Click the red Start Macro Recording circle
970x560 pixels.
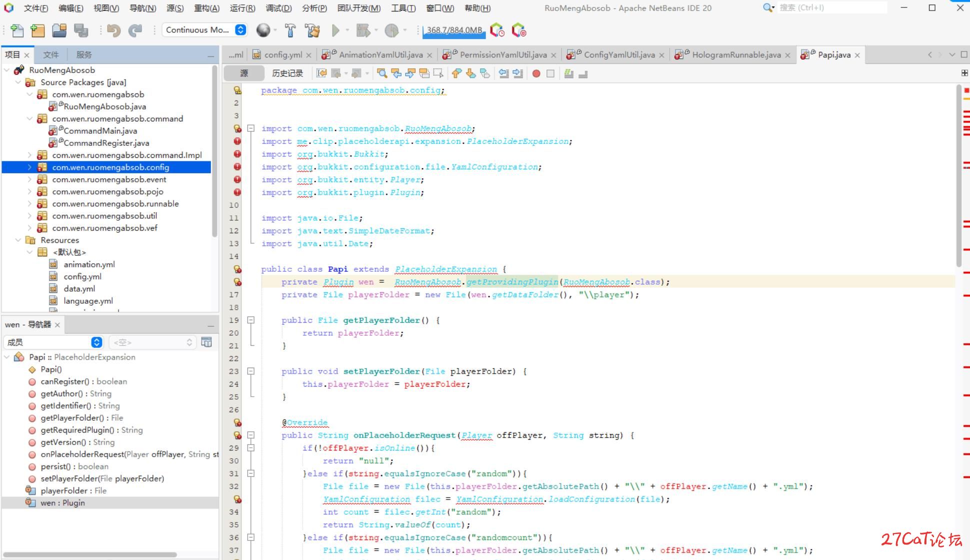point(536,73)
